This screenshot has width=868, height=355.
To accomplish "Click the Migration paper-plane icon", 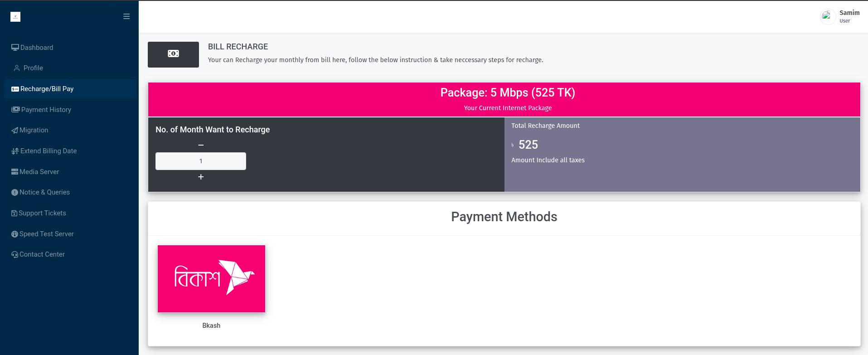I will [15, 131].
